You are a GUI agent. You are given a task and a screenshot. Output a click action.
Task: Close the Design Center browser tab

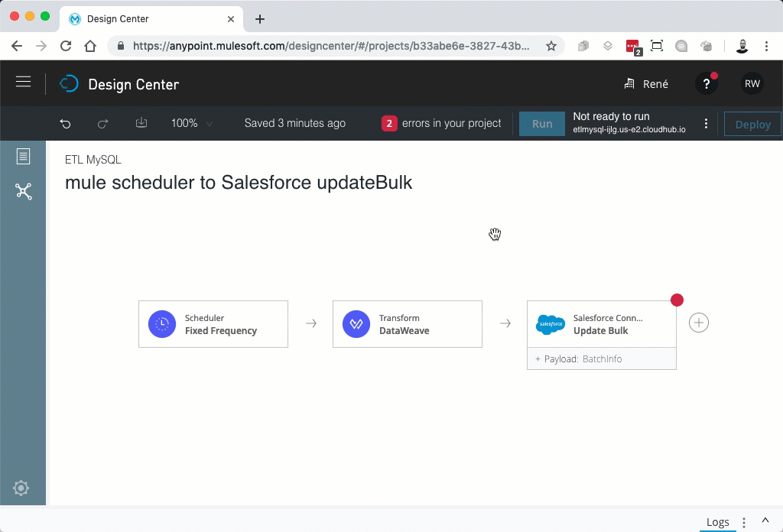(231, 19)
